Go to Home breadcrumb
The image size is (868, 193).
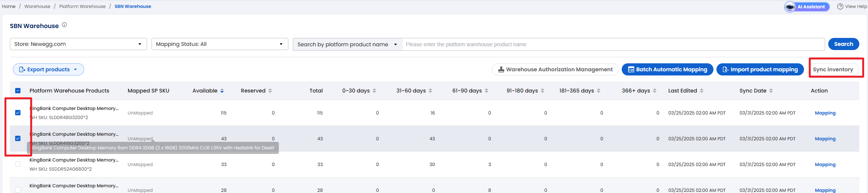pos(9,6)
